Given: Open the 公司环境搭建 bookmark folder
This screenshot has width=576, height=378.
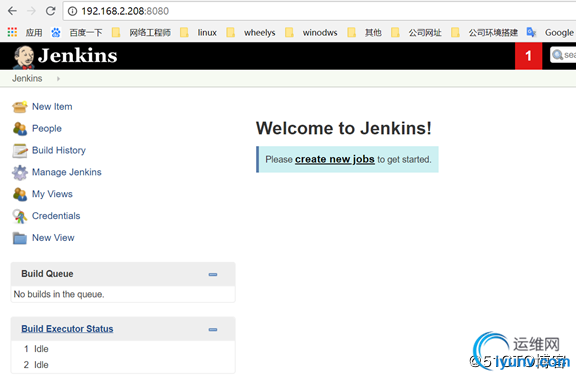Looking at the screenshot, I should click(484, 32).
